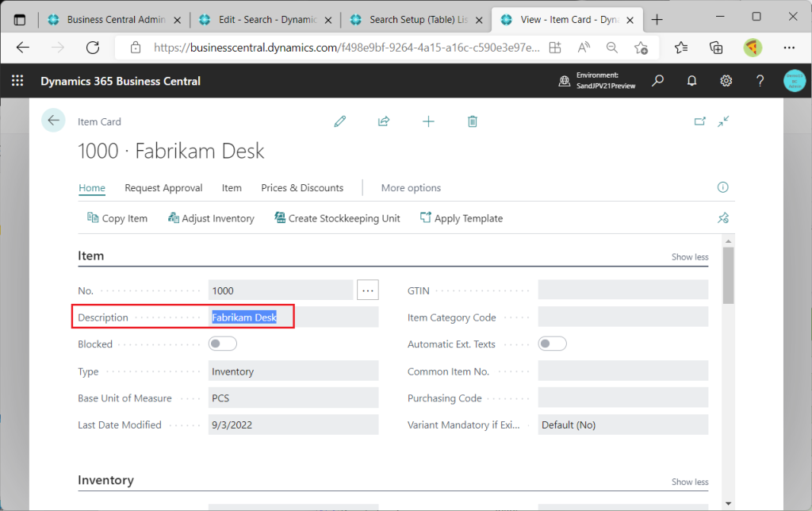Delete the item using the trash icon
812x511 pixels.
[x=473, y=121]
